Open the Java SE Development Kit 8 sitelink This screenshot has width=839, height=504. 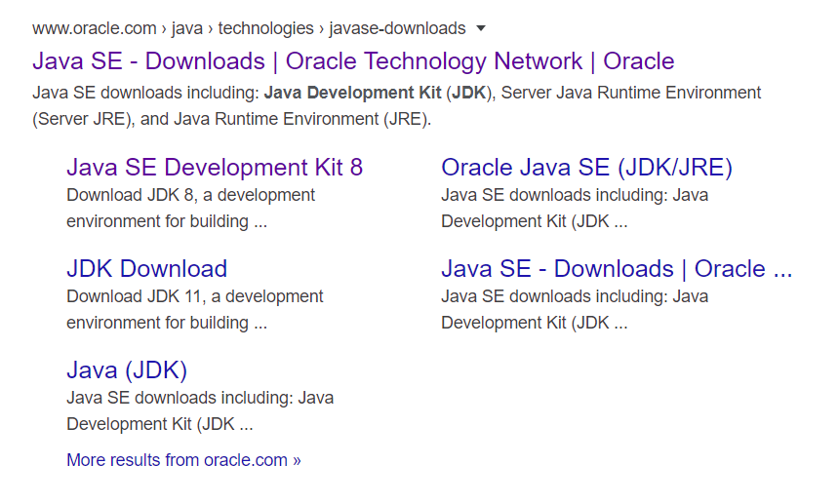[x=215, y=168]
